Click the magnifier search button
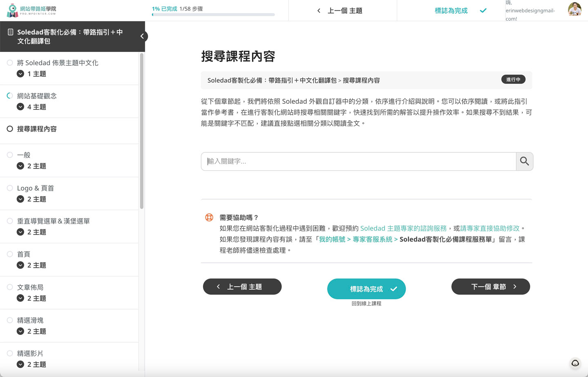Screen dimensions: 588x377 click(x=524, y=161)
